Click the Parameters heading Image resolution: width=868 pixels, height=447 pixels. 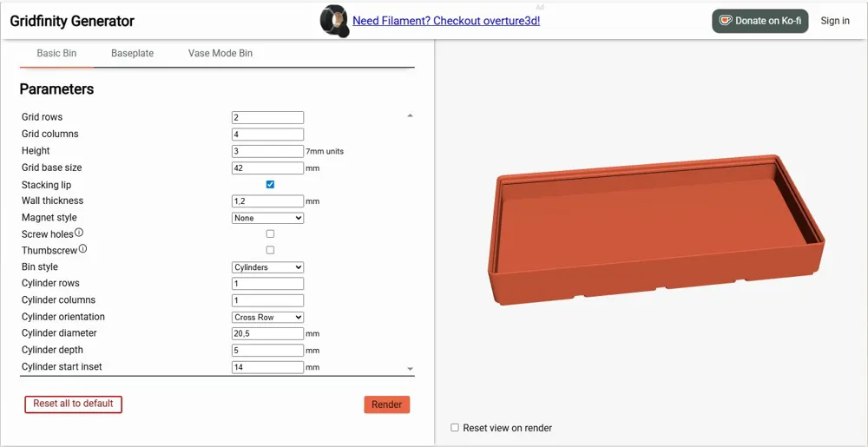pos(56,89)
